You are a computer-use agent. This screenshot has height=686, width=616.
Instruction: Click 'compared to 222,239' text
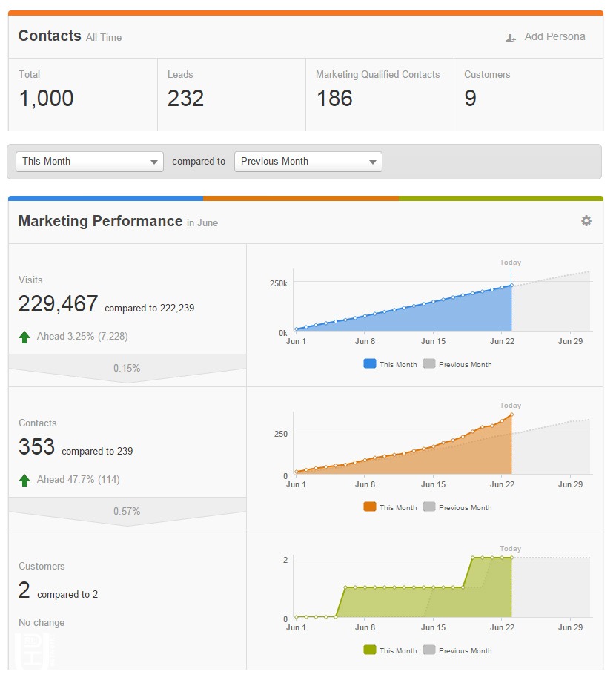pos(150,308)
